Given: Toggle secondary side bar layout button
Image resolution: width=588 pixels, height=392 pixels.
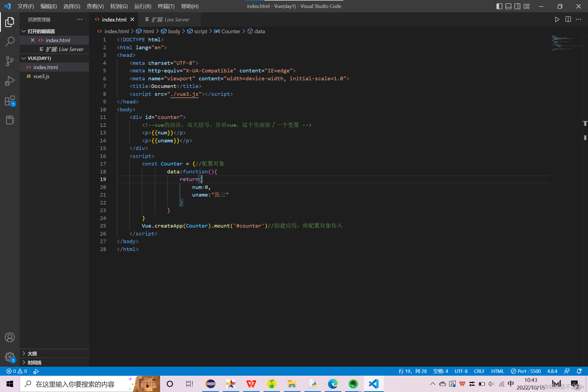Looking at the screenshot, I should click(517, 6).
